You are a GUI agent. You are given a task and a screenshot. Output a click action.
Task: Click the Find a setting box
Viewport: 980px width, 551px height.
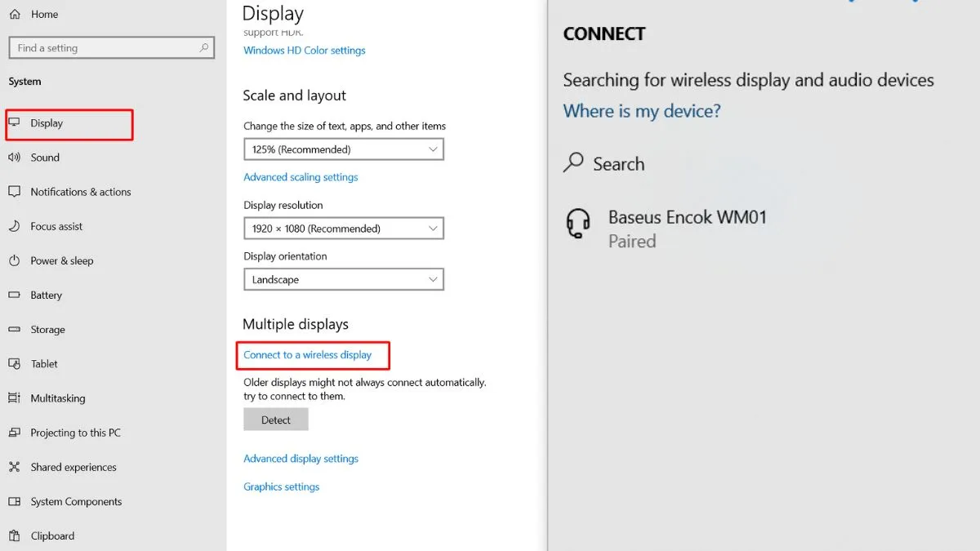[x=106, y=48]
